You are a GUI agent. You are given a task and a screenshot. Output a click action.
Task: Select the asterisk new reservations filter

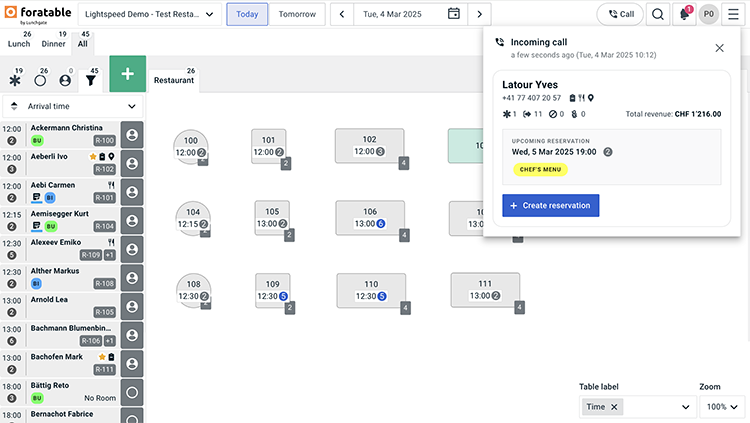click(x=14, y=80)
